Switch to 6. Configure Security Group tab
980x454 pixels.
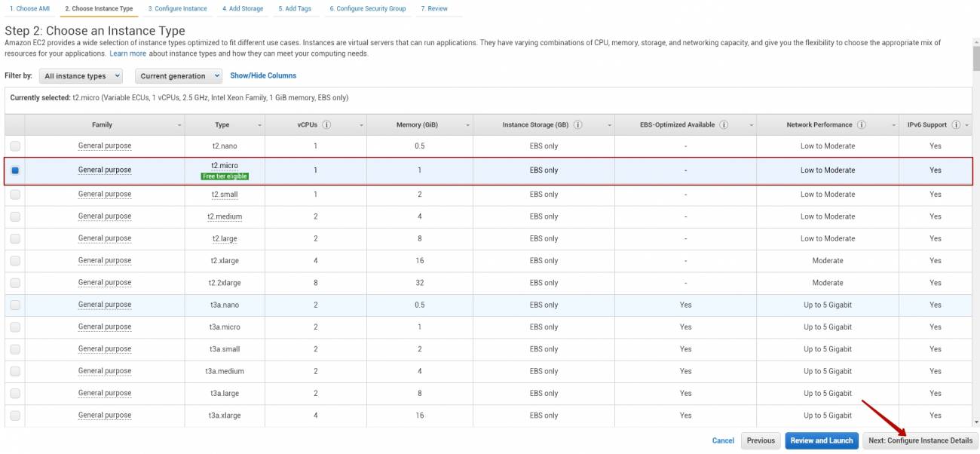[x=368, y=9]
